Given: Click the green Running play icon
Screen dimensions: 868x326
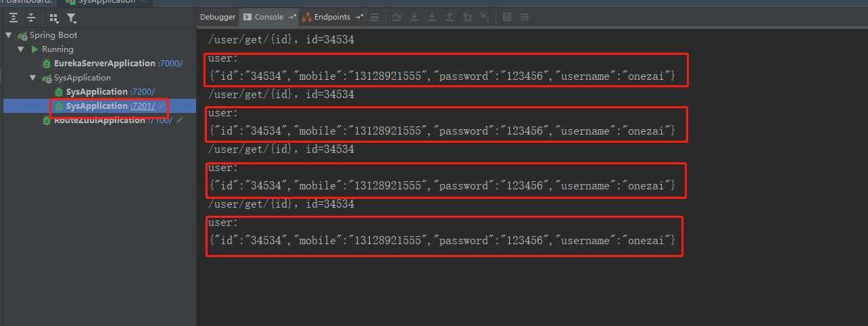Looking at the screenshot, I should click(x=35, y=49).
